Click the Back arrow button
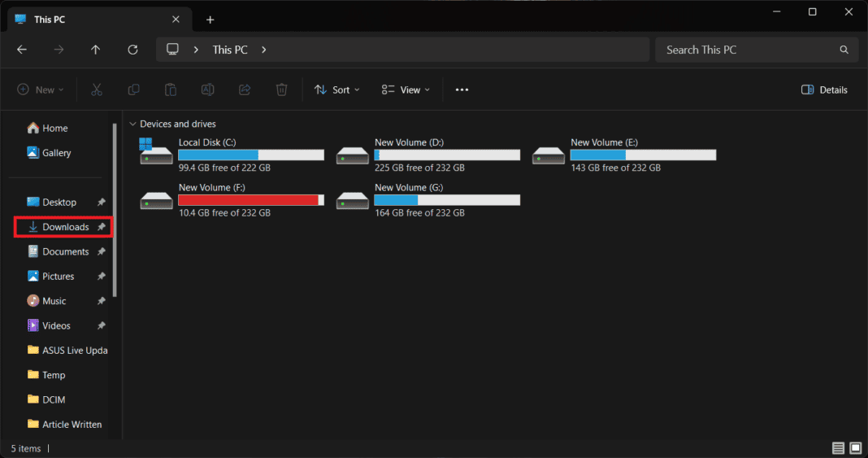Image resolution: width=868 pixels, height=458 pixels. pos(22,50)
